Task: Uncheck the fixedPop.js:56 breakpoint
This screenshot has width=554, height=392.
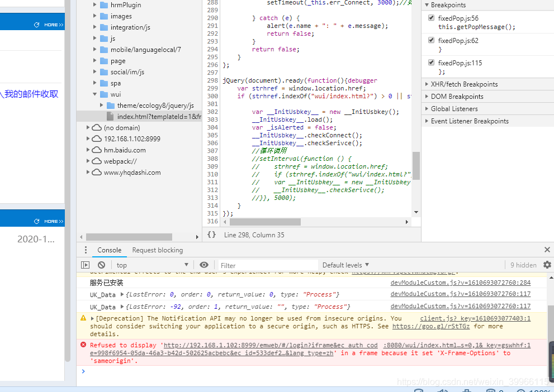Action: [x=431, y=18]
